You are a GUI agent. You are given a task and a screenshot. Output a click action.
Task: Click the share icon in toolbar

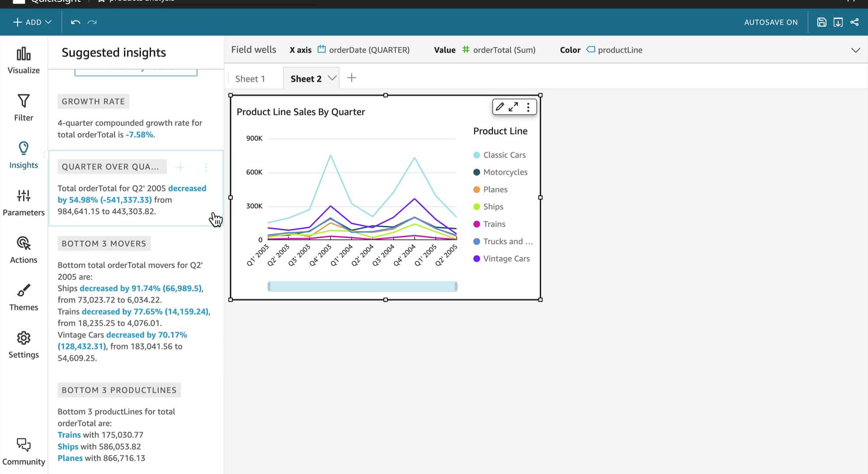[x=854, y=22]
